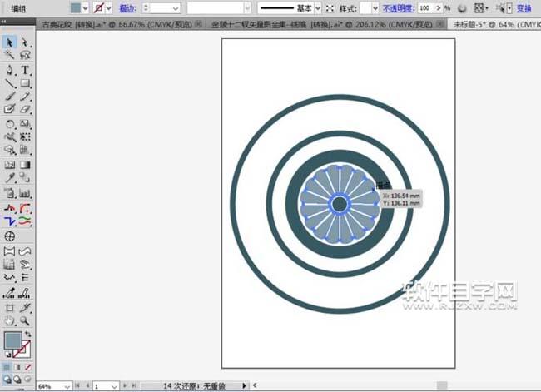Viewport: 541px width, 392px height.
Task: Select the Hand tool
Action: point(10,320)
